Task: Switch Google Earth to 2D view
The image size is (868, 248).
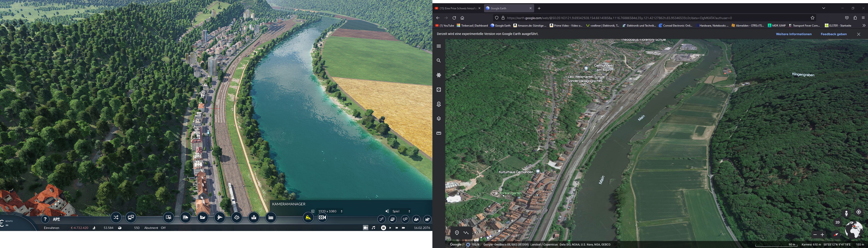Action: (838, 222)
